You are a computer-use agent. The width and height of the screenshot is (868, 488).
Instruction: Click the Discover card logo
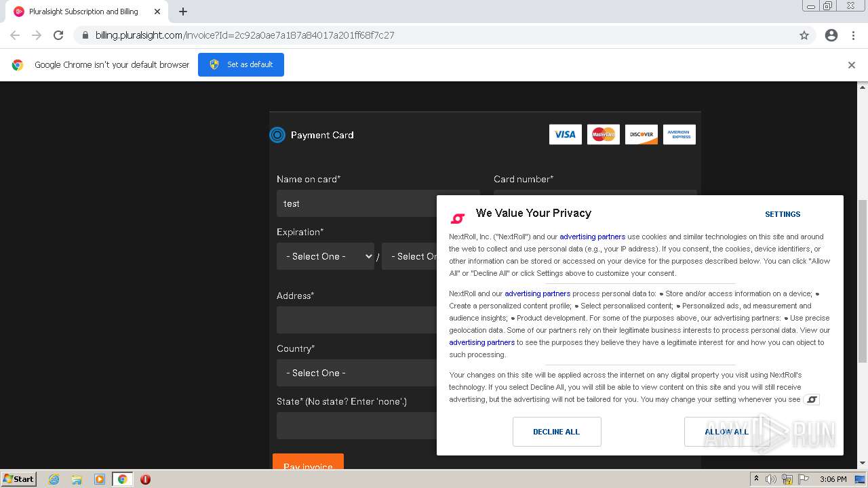(642, 134)
